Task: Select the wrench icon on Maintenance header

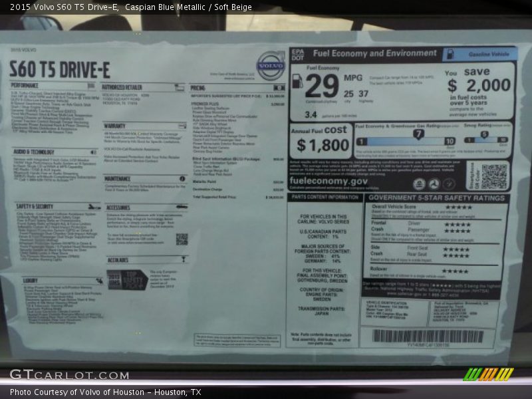Action: click(183, 179)
